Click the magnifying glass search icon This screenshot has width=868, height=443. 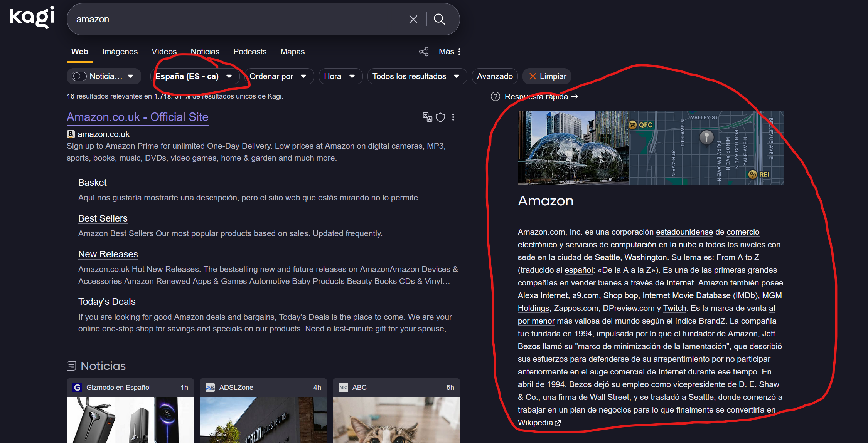[x=440, y=19]
